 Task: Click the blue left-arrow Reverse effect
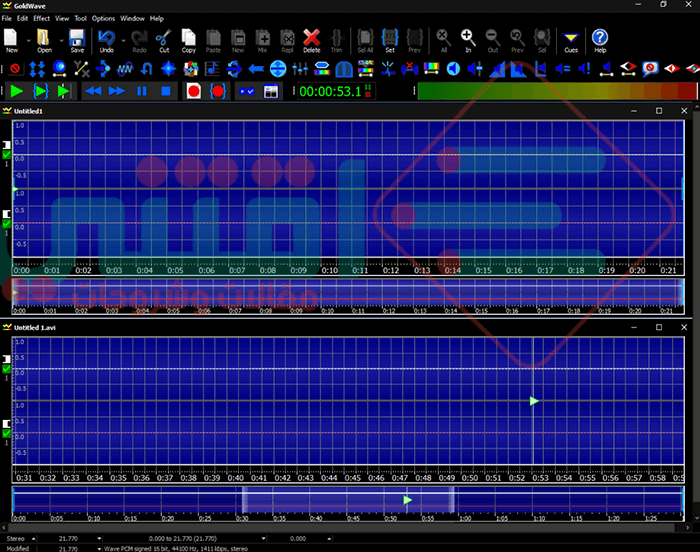point(256,69)
